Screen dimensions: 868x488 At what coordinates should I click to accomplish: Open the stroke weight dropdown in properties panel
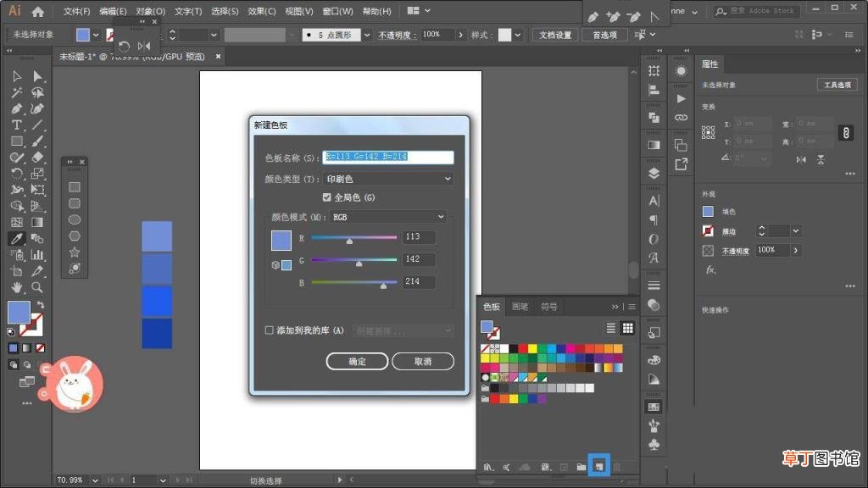pyautogui.click(x=795, y=230)
